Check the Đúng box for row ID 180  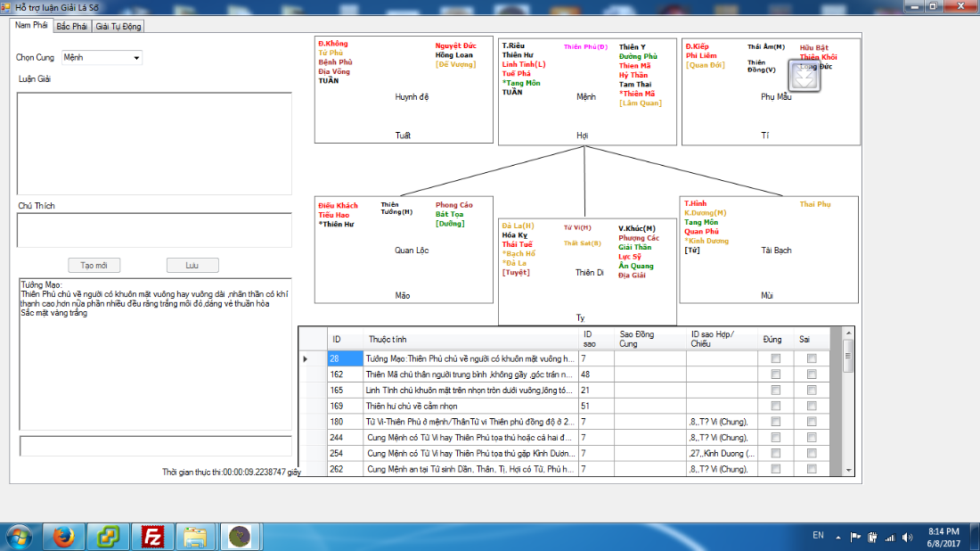pyautogui.click(x=775, y=422)
